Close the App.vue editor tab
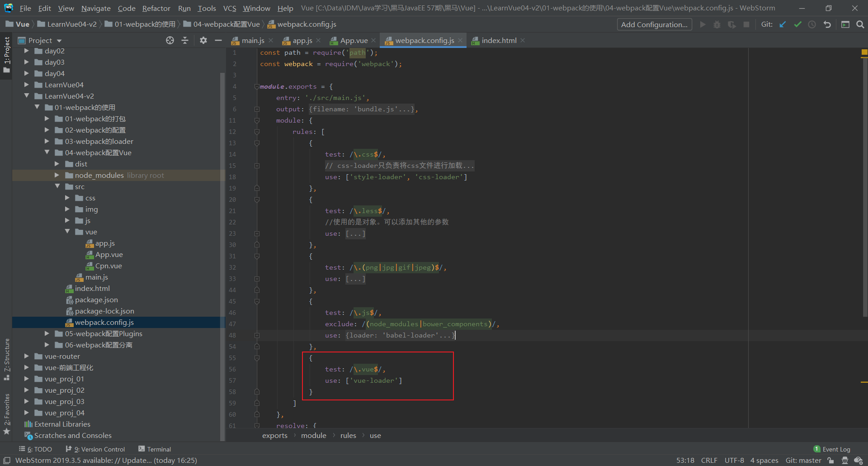 pos(373,40)
